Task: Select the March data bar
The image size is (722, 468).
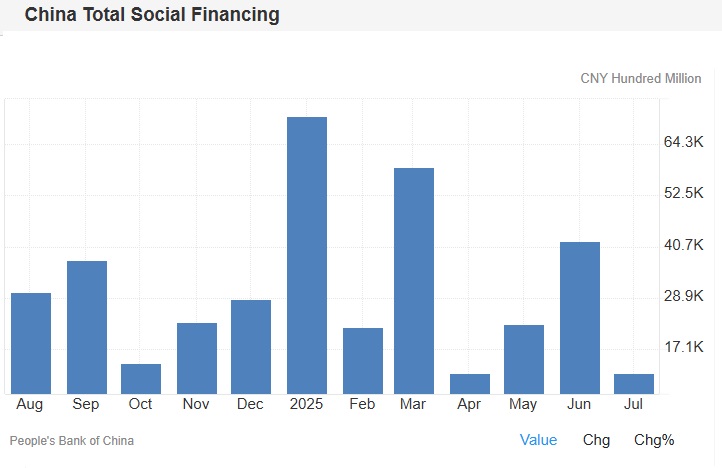Action: [x=414, y=280]
